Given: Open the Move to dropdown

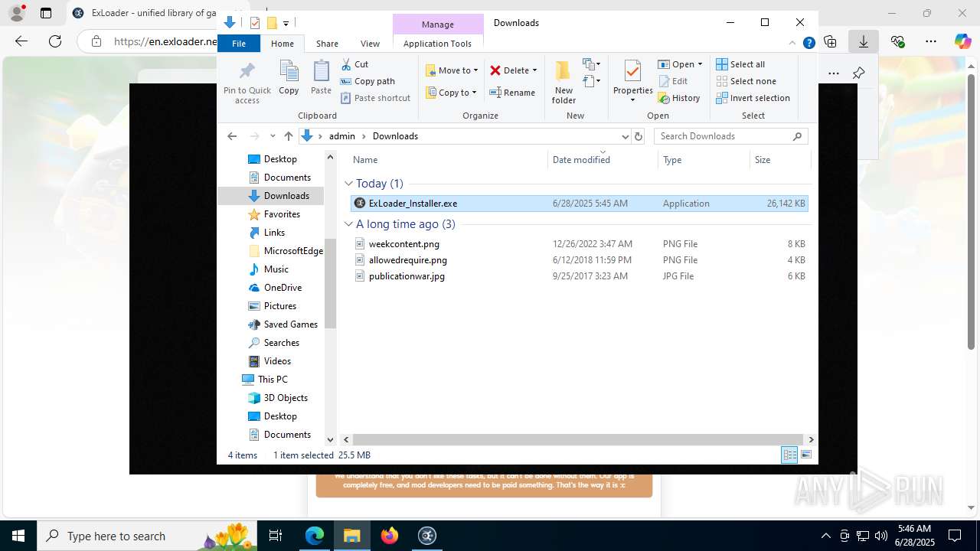Looking at the screenshot, I should pos(452,70).
